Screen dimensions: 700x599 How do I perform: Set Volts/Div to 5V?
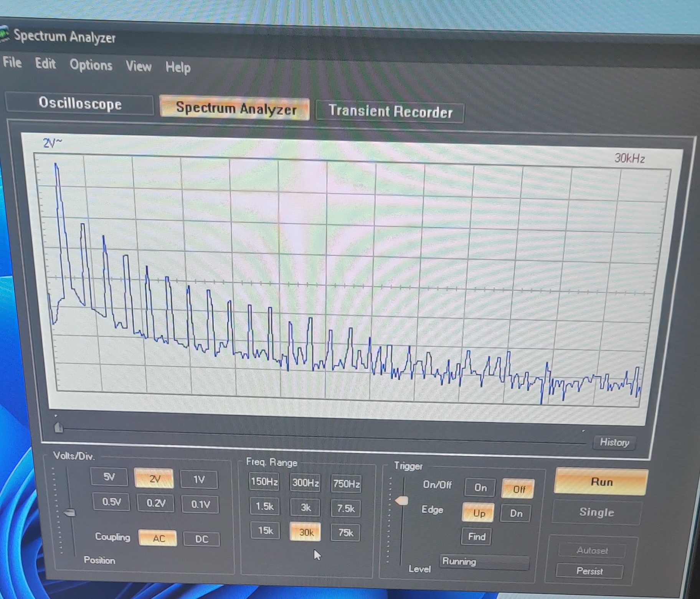click(x=109, y=477)
